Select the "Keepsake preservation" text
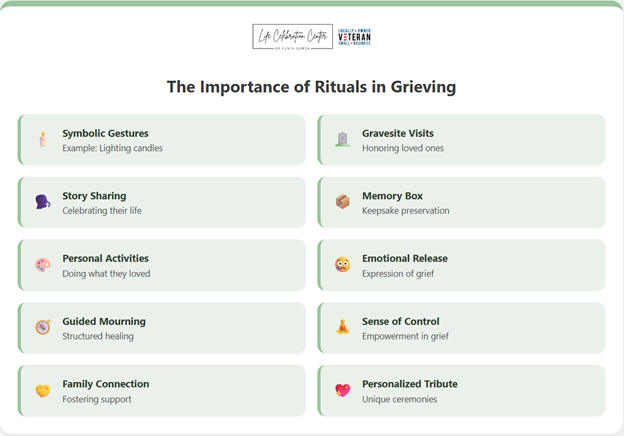The image size is (624, 436). click(x=406, y=210)
